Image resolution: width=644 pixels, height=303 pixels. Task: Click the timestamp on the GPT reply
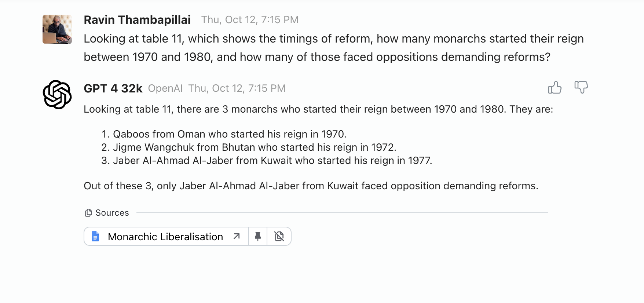point(237,88)
